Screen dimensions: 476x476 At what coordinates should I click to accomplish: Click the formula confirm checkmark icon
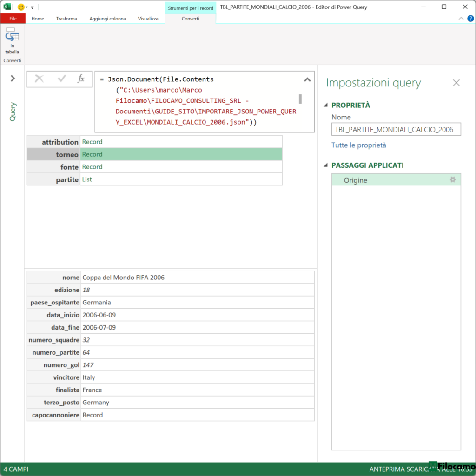tap(62, 79)
